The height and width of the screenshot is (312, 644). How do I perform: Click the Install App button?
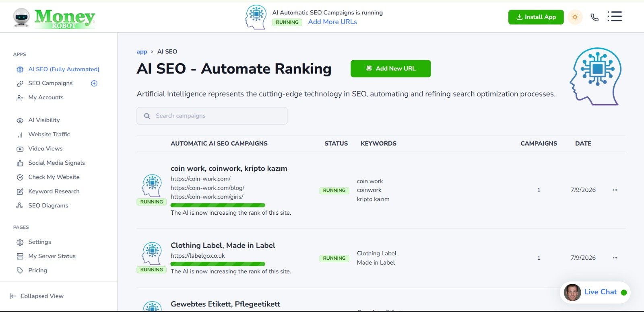pyautogui.click(x=536, y=17)
